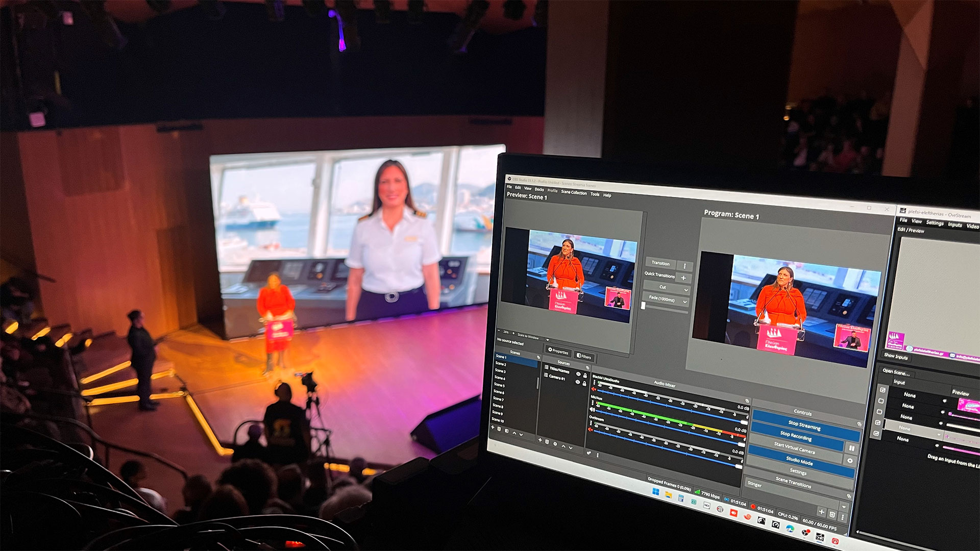Open the Docks menu
980x551 pixels.
(539, 189)
